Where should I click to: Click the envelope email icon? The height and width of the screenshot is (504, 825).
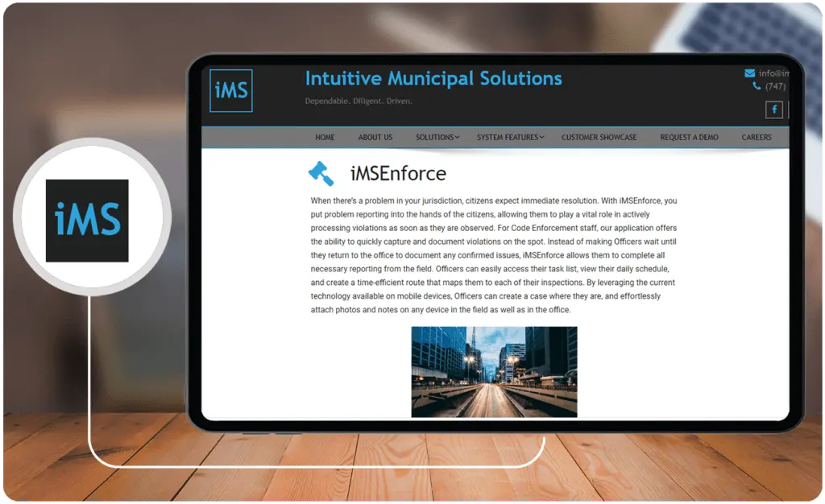pos(750,73)
